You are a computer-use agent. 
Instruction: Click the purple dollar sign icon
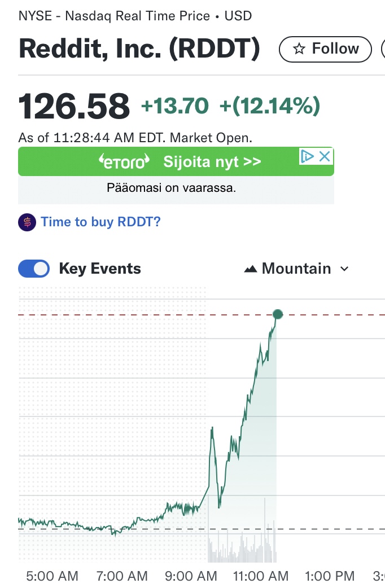click(x=27, y=222)
